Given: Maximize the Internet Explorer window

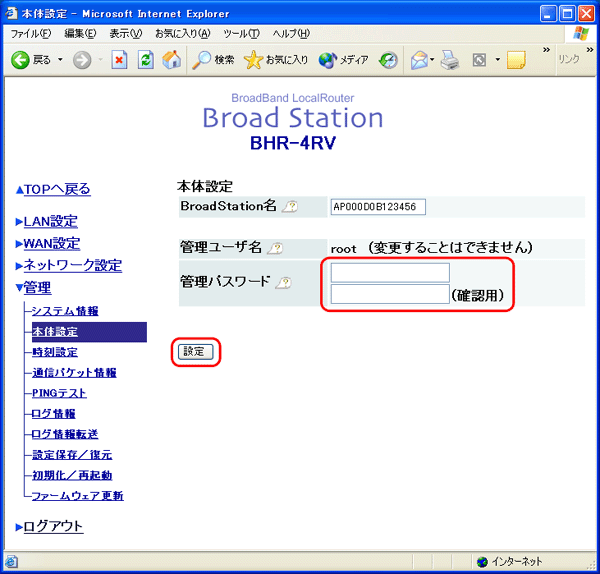Looking at the screenshot, I should tap(567, 14).
